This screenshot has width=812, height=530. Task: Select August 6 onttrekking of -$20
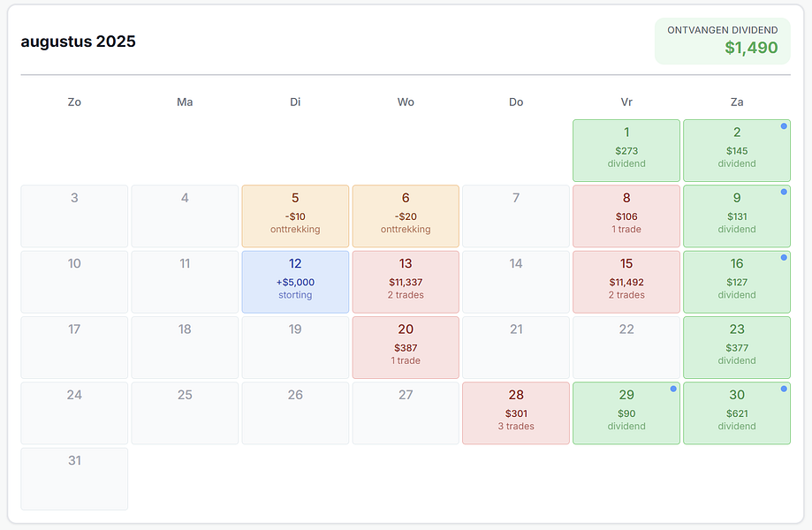[406, 216]
